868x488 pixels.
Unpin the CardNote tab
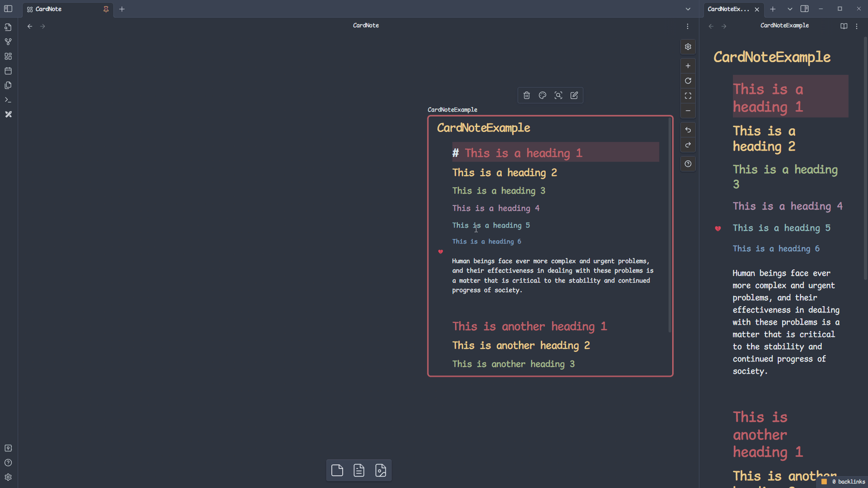click(x=106, y=9)
